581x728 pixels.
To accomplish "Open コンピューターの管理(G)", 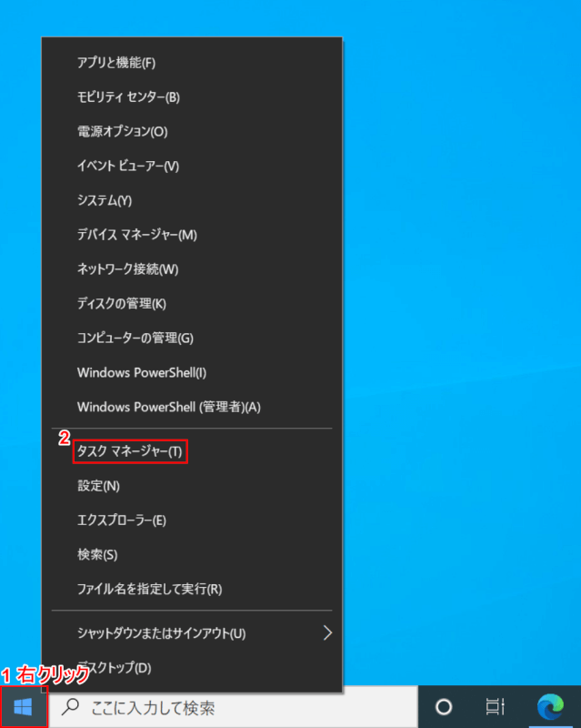I will point(192,338).
